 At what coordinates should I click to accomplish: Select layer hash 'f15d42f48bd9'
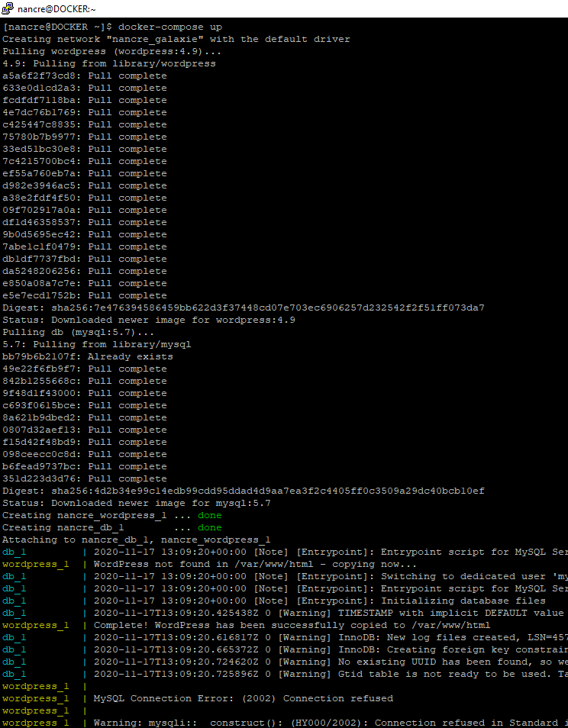[x=38, y=442]
